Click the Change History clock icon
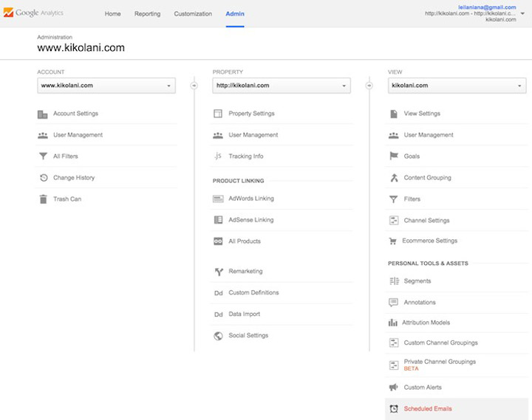Screen dimensions: 532x420 pyautogui.click(x=43, y=178)
